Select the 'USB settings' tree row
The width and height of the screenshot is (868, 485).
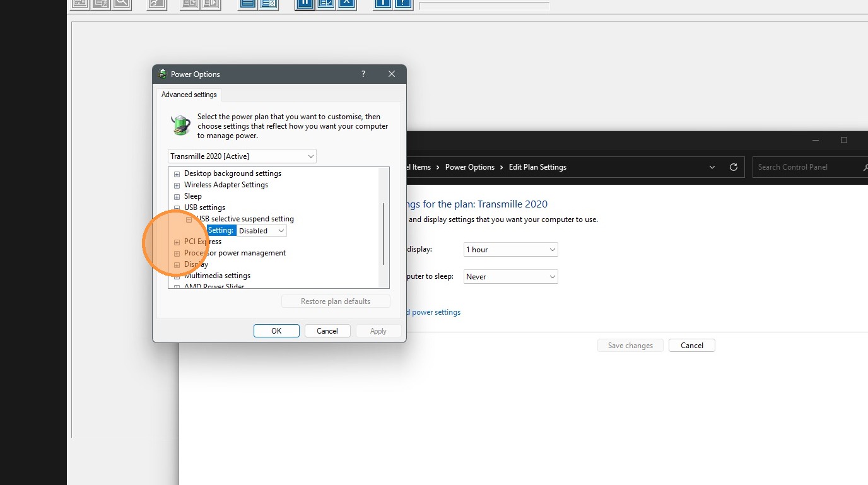click(x=204, y=207)
